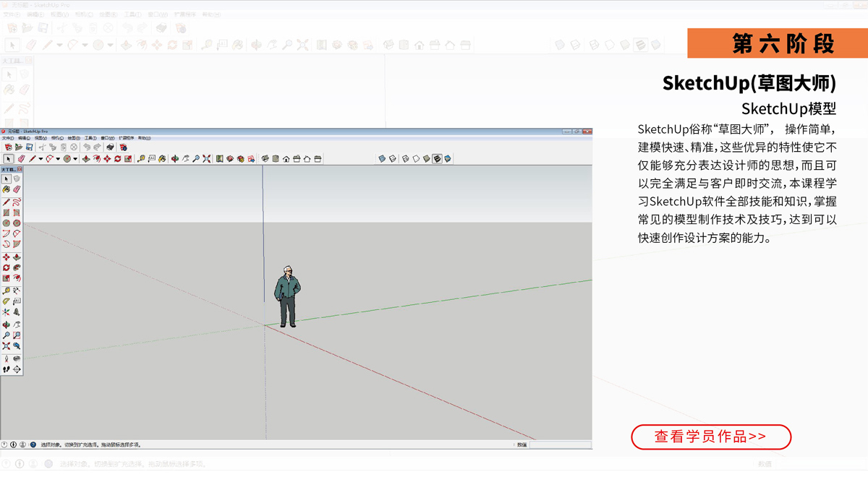Image resolution: width=868 pixels, height=490 pixels.
Task: Choose the Scale tool in top toolbar
Action: (128, 158)
